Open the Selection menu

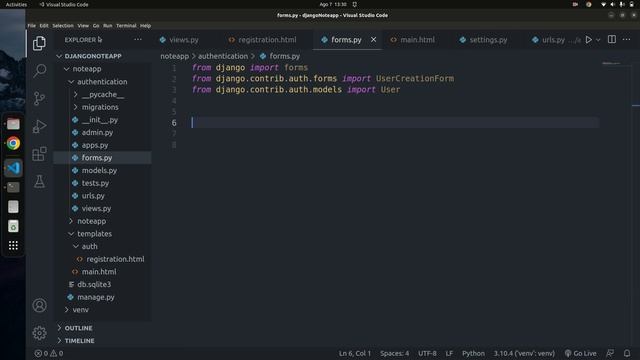point(63,25)
